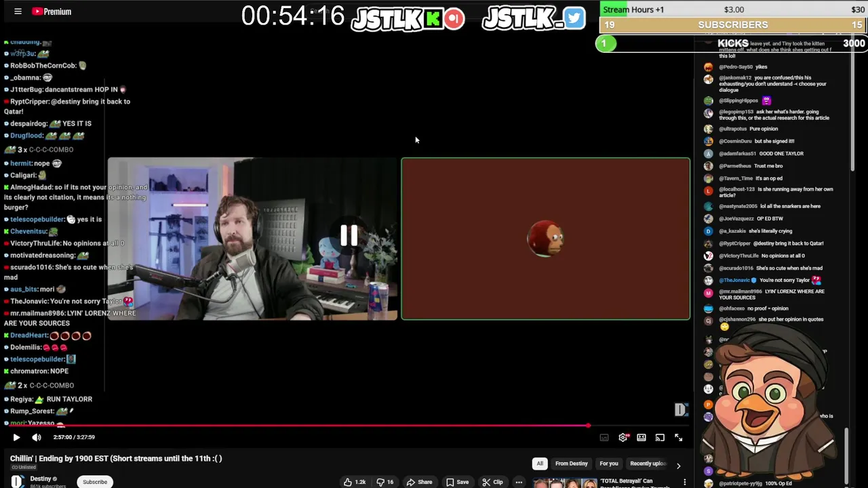Switch to theater mode
This screenshot has height=488, width=868.
point(642,438)
